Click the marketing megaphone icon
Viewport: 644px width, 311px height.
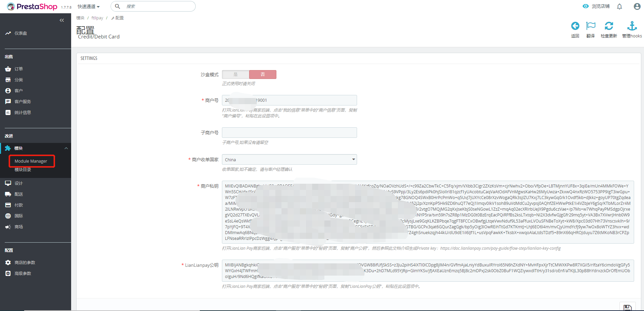click(8, 227)
